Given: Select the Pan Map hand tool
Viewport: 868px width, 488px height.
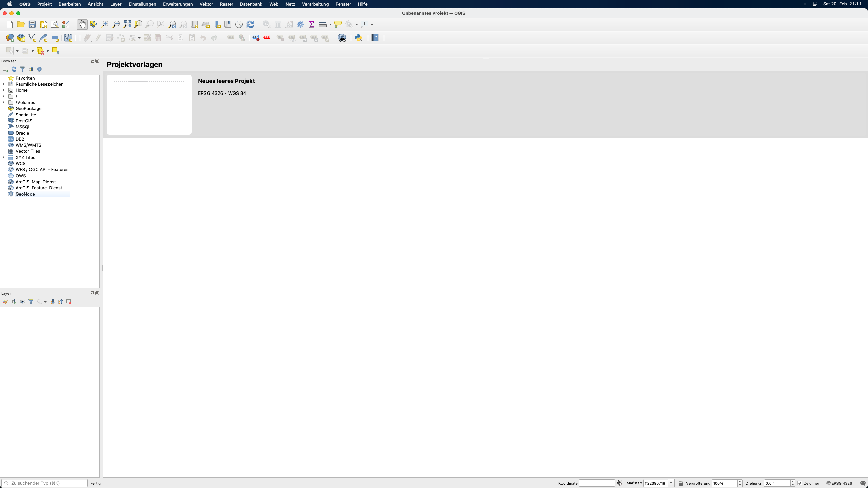Looking at the screenshot, I should pos(82,24).
